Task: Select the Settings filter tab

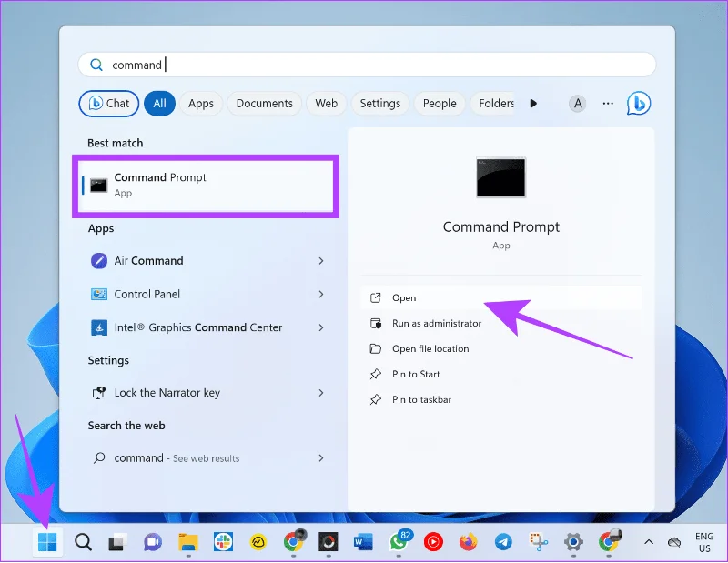Action: tap(380, 103)
